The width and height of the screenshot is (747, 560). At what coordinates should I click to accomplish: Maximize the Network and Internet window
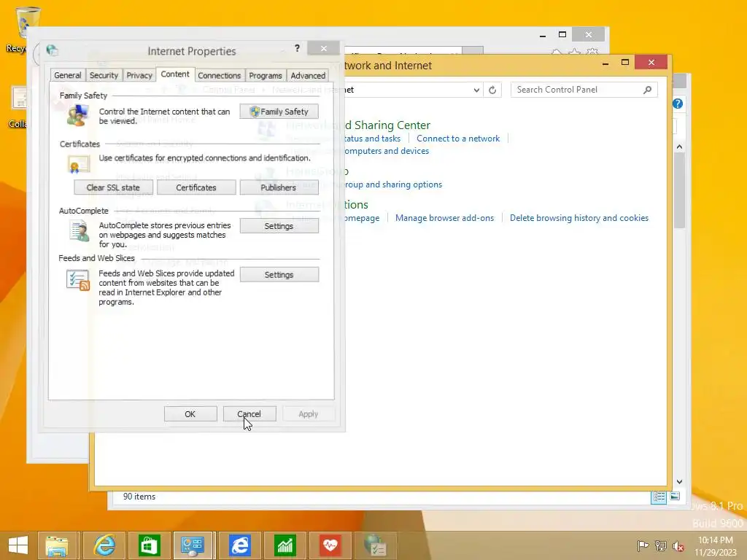pos(625,63)
